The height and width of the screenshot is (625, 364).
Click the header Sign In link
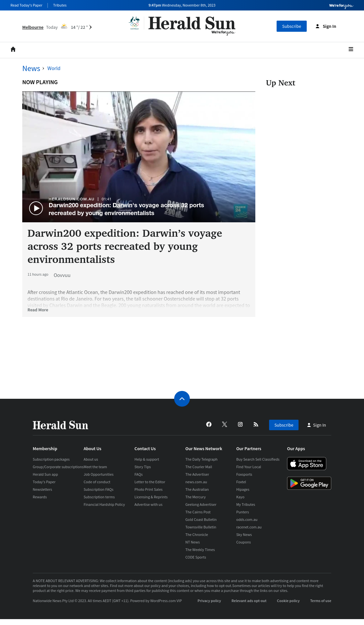tap(326, 26)
